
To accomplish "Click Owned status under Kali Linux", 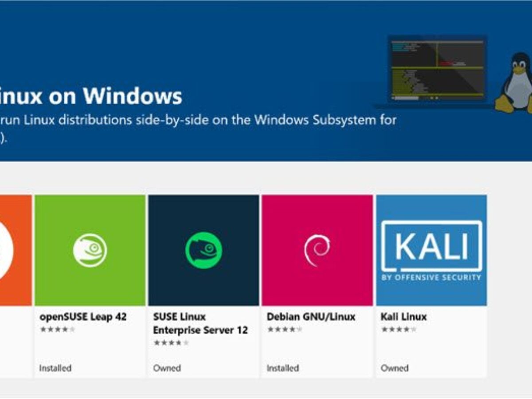I will pos(394,368).
